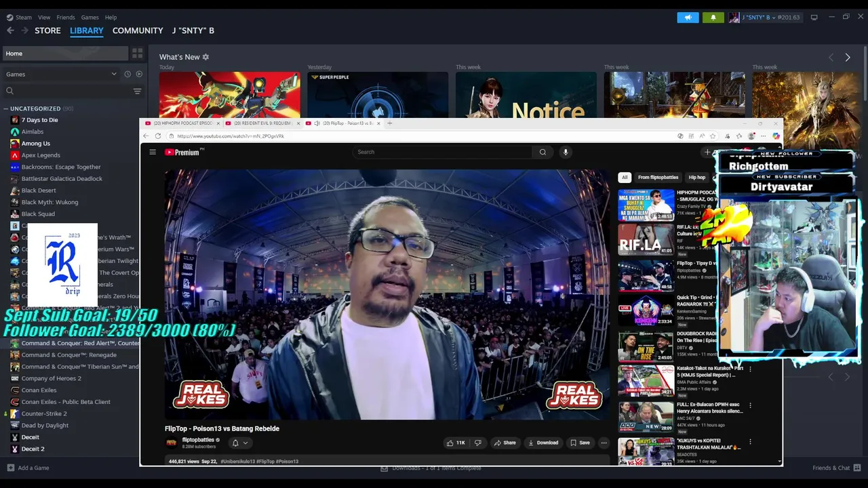Select 'All' chip in YouTube suggestions
868x488 pixels.
point(625,178)
